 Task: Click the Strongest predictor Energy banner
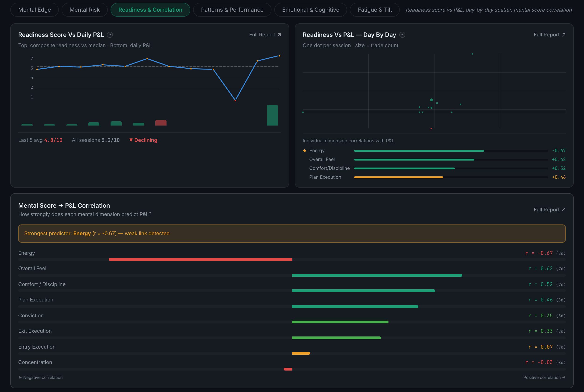pos(292,233)
